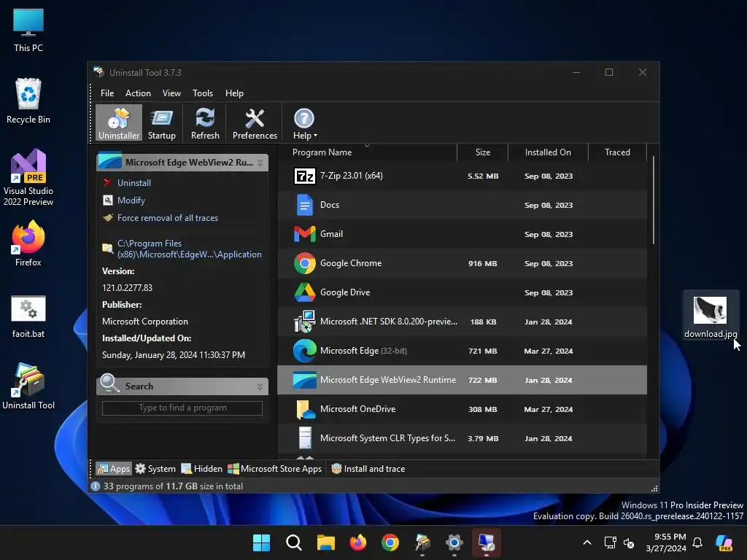Open the File menu

point(107,93)
